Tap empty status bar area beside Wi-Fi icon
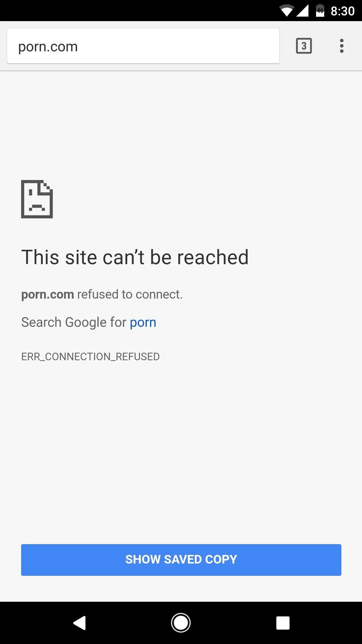 pyautogui.click(x=138, y=11)
